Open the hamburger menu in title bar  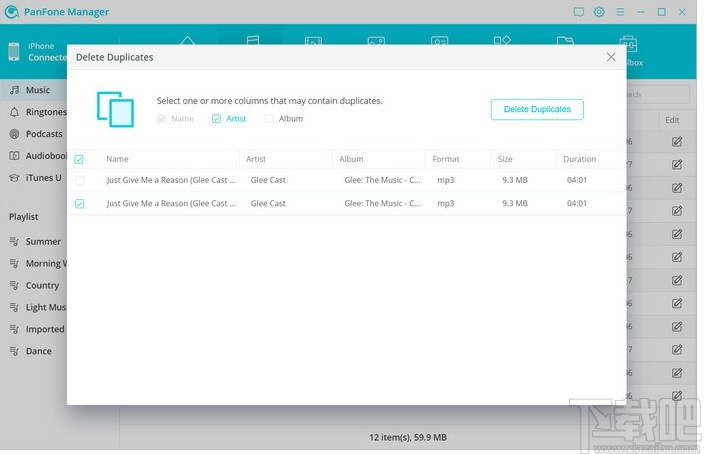pos(620,12)
